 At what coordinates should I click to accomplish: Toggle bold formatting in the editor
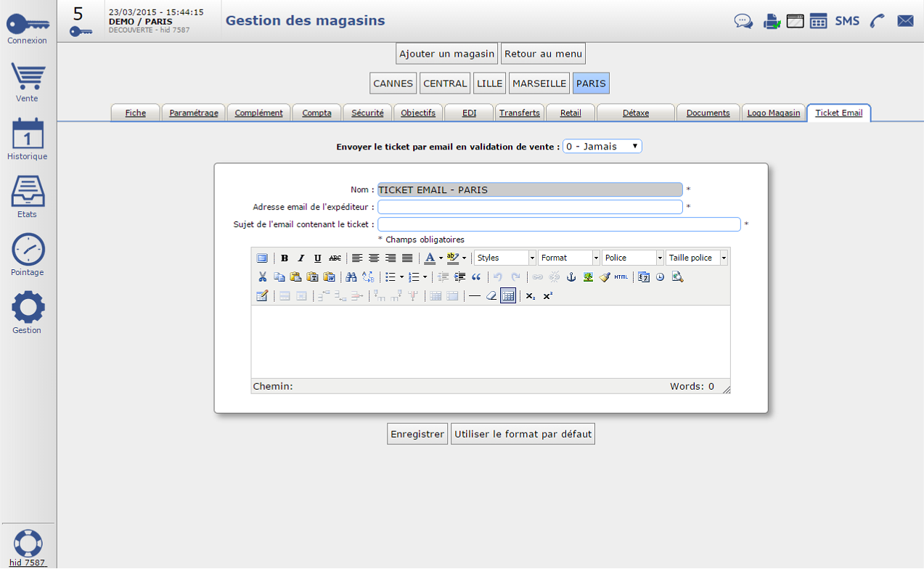[x=285, y=258]
